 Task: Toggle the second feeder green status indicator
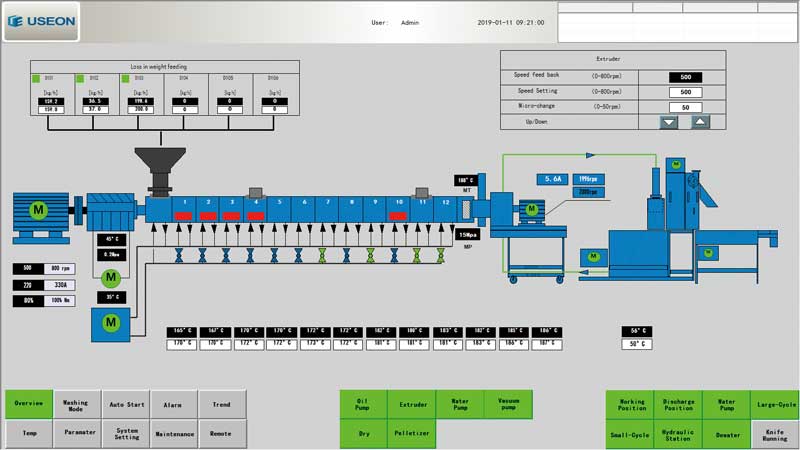coord(80,79)
